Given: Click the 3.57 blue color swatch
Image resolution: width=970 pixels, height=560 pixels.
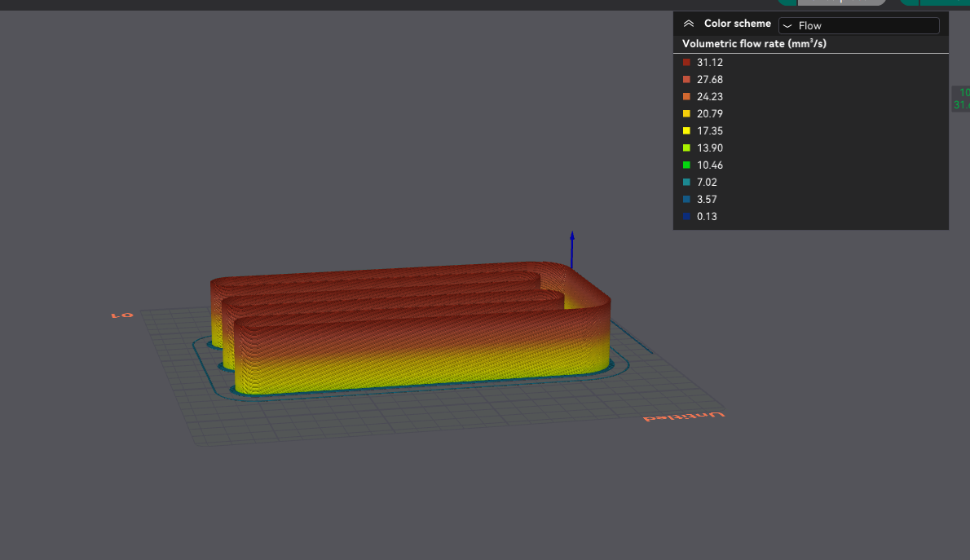Looking at the screenshot, I should pos(686,199).
